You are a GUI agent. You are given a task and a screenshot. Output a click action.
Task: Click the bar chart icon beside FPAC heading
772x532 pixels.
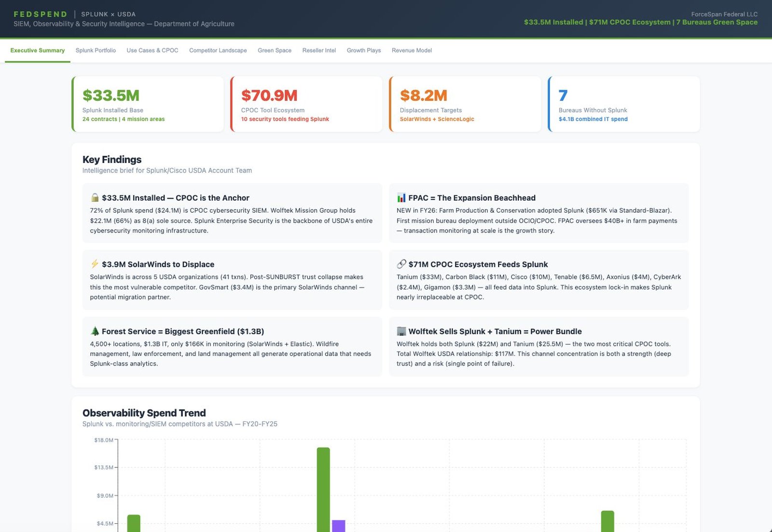401,198
